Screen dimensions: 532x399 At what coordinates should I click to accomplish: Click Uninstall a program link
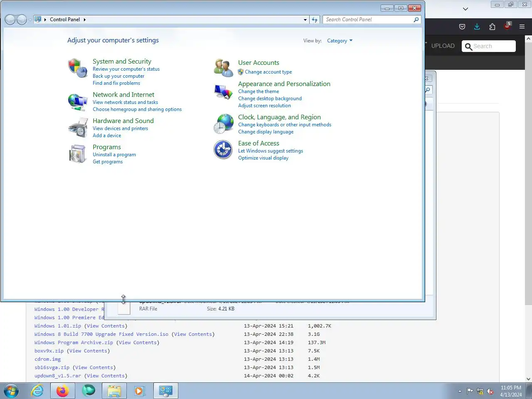114,155
